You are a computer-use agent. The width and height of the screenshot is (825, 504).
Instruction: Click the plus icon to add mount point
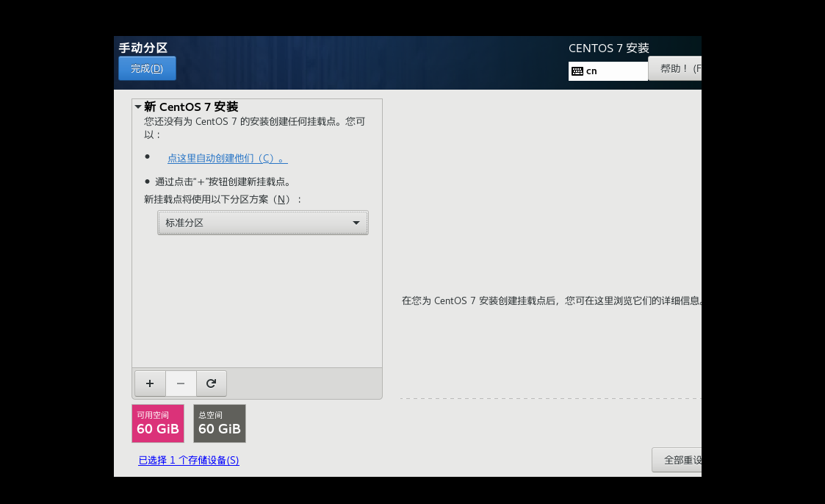point(150,384)
